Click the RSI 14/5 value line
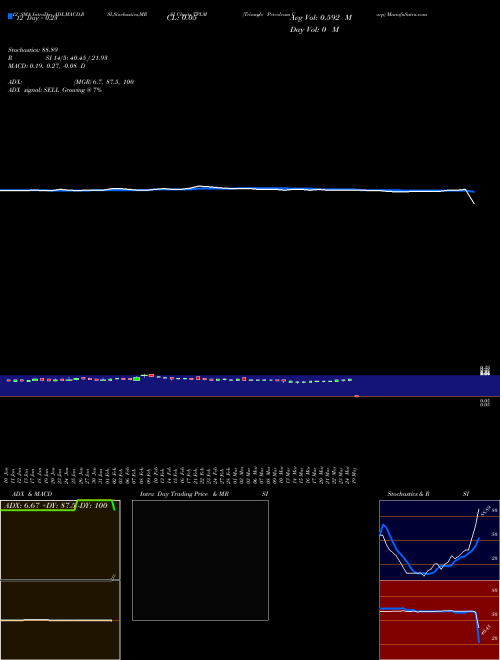The height and width of the screenshot is (660, 500). click(58, 58)
